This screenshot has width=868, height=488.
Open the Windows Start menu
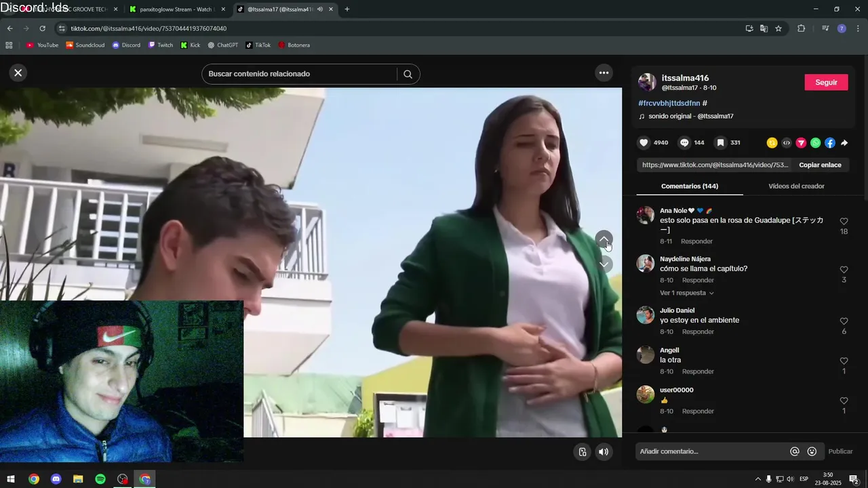click(11, 479)
